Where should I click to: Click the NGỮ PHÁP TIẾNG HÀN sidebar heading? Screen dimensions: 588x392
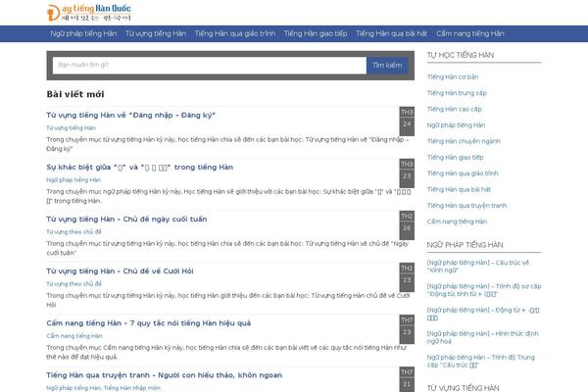pos(465,245)
